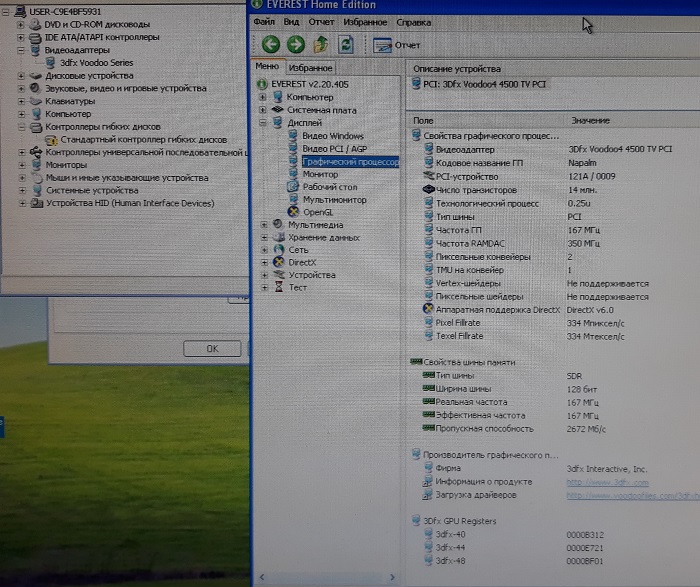Viewport: 700px width, 587px height.
Task: Select Монитор in the Дисплей branch
Action: (x=320, y=174)
